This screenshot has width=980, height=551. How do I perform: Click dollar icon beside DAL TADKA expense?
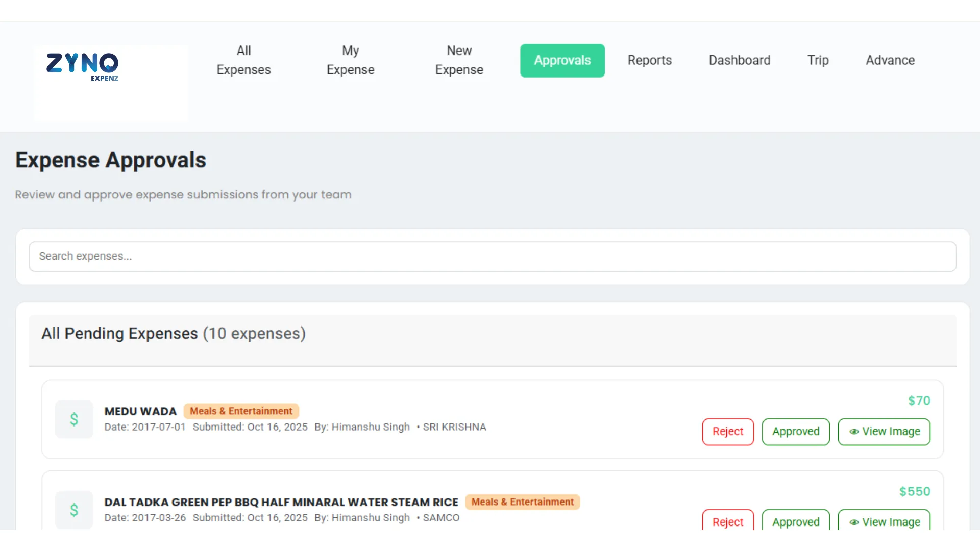(x=74, y=510)
